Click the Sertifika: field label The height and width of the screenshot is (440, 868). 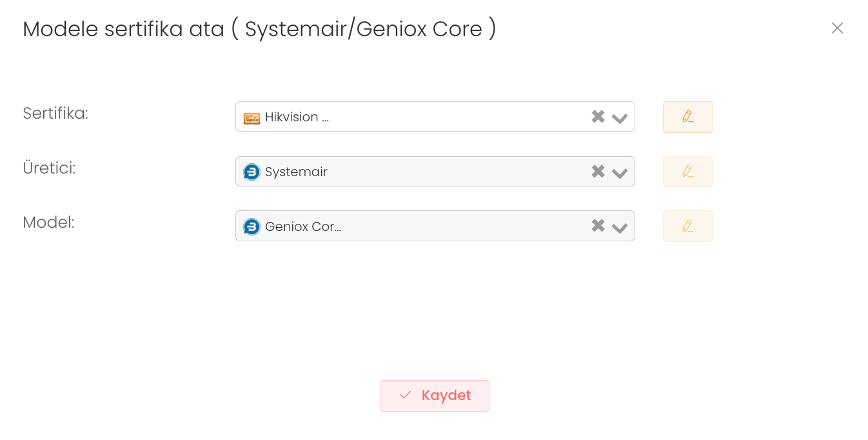[x=55, y=114]
